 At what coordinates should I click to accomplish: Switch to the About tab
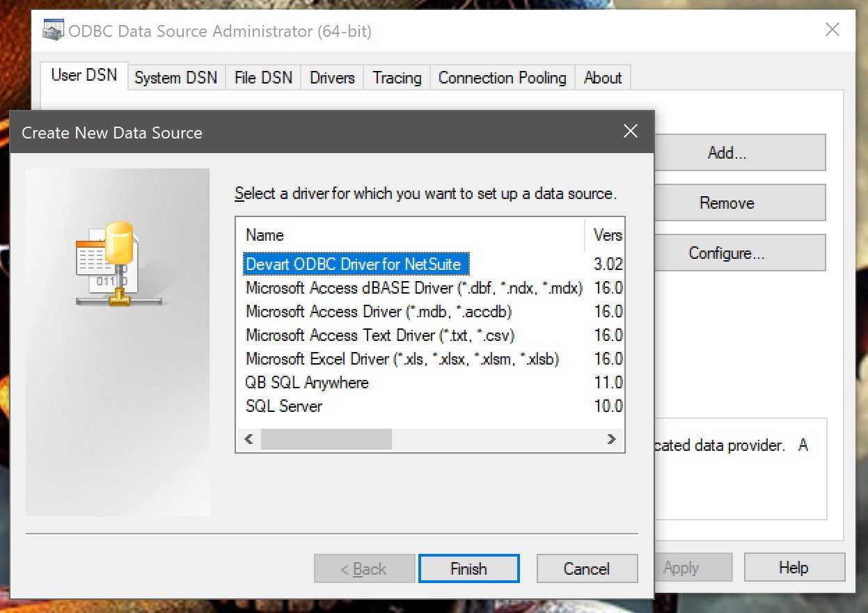point(603,78)
